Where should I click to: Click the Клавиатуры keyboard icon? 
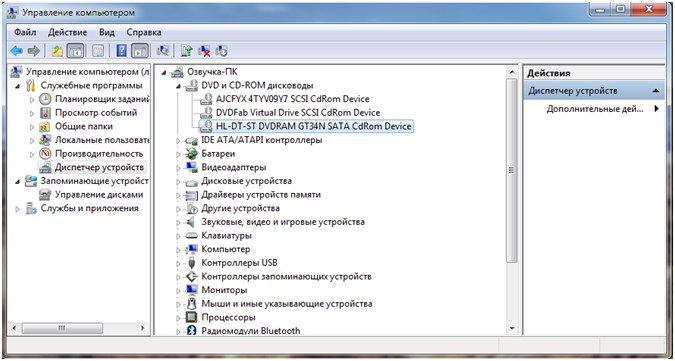click(191, 236)
